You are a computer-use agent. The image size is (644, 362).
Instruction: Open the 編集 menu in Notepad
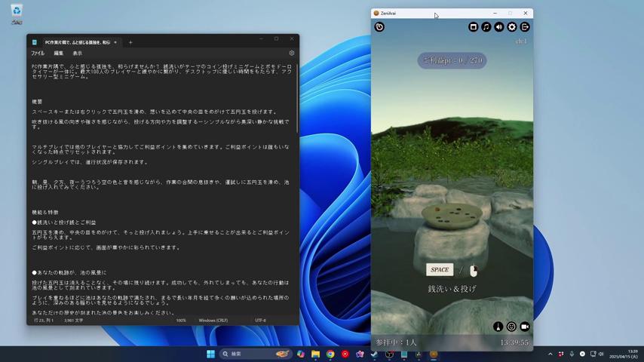click(x=58, y=54)
